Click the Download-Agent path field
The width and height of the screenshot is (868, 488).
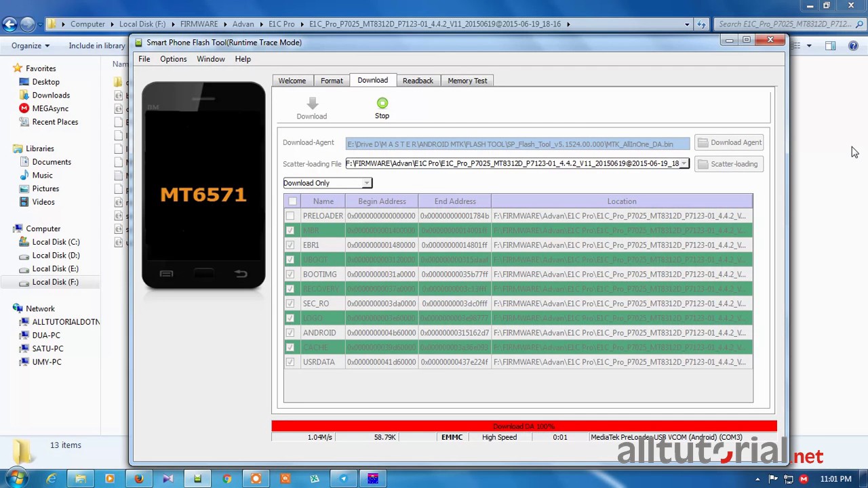pyautogui.click(x=518, y=144)
